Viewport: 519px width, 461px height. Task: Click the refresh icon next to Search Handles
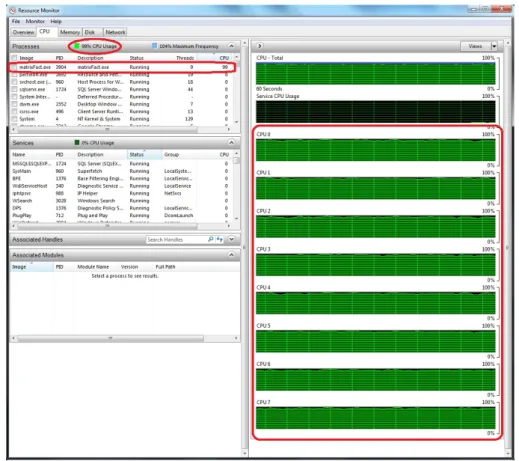coord(219,239)
